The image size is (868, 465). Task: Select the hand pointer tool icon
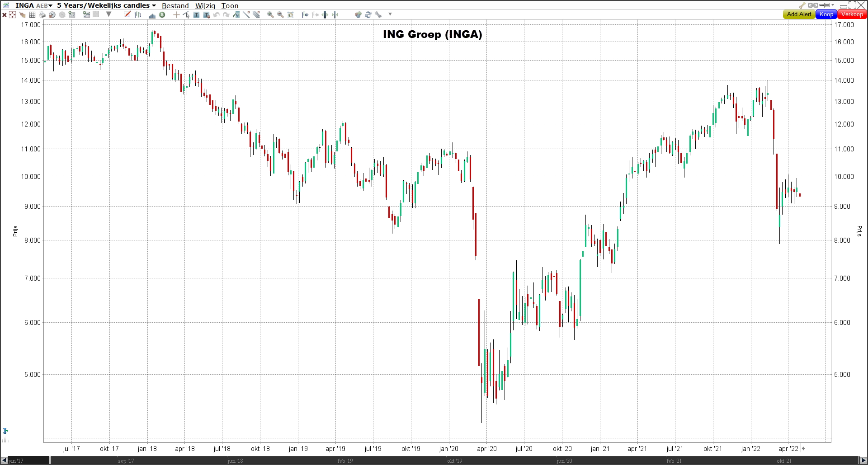22,14
